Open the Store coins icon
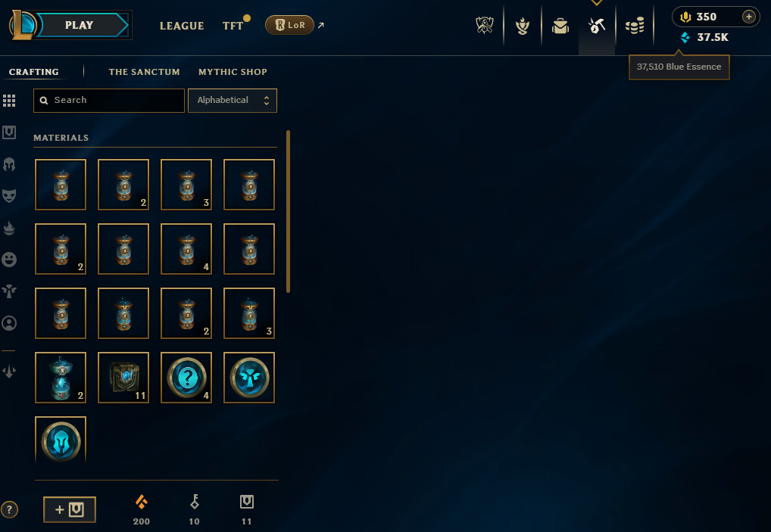This screenshot has height=532, width=771. pos(635,26)
